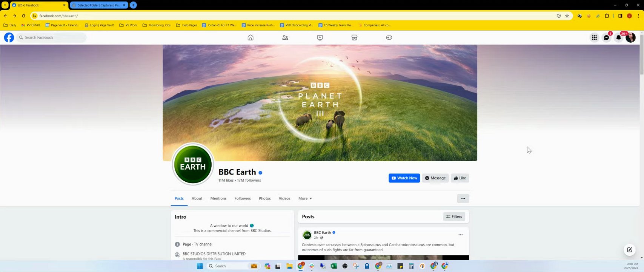The image size is (644, 272).
Task: Open Excel from the taskbar
Action: (334, 266)
